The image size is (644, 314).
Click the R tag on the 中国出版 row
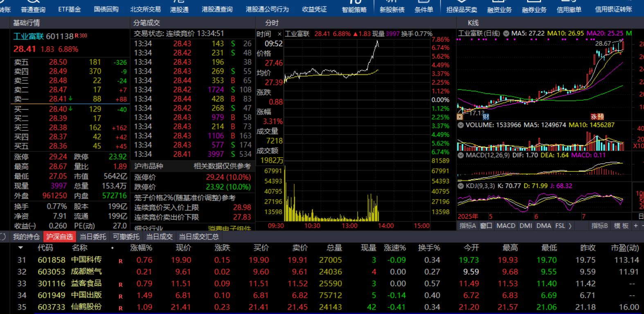(121, 296)
